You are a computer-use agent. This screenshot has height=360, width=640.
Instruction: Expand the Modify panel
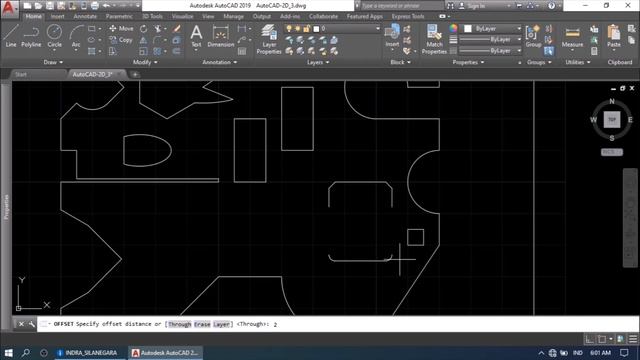(x=145, y=62)
